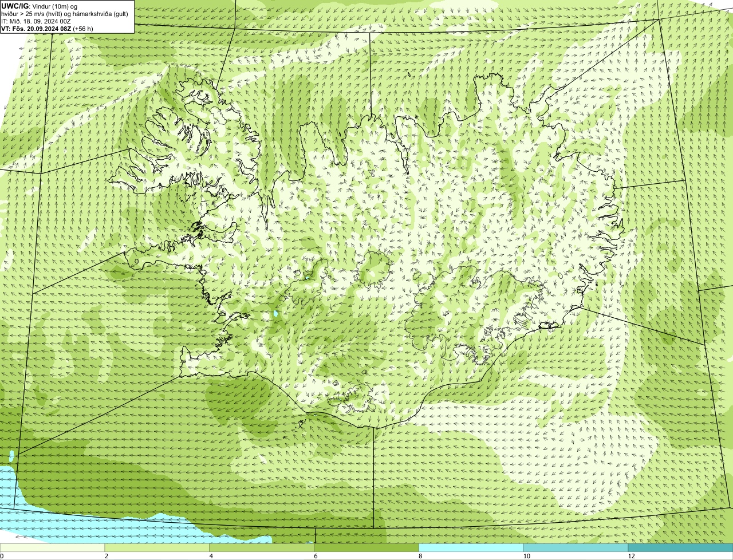Image resolution: width=733 pixels, height=560 pixels.
Task: Click the dark green 6–8 m/s legend color
Action: 366,547
